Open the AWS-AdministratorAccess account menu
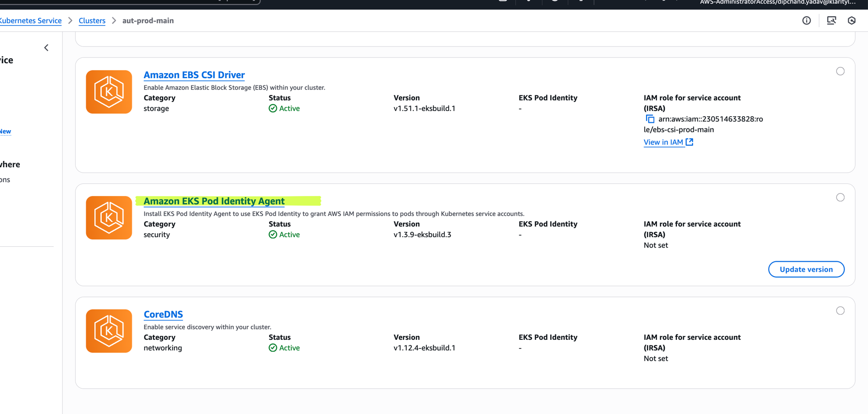Image resolution: width=868 pixels, height=414 pixels. [777, 3]
